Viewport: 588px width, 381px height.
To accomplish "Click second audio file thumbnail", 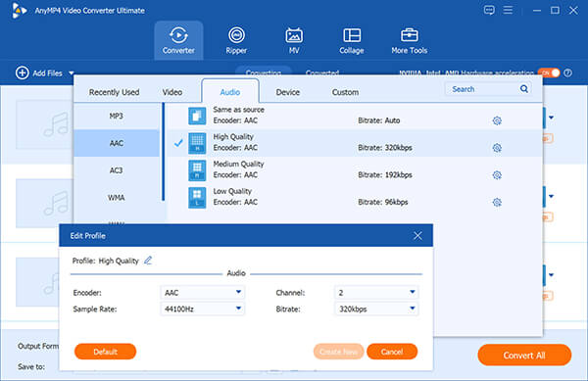I will [44, 204].
